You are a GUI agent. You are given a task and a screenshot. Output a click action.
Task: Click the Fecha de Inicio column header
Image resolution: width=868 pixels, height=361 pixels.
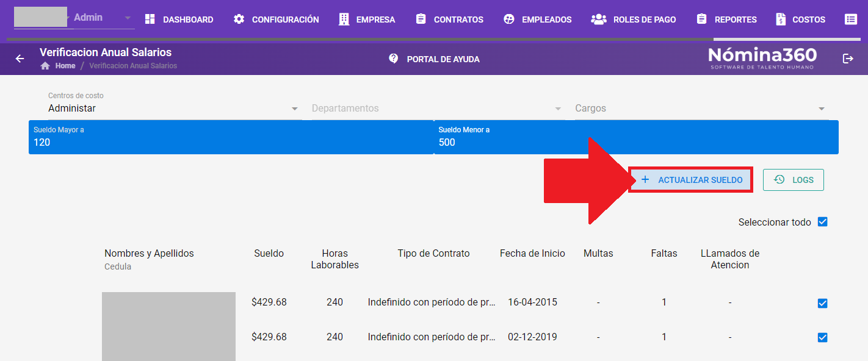(x=532, y=254)
